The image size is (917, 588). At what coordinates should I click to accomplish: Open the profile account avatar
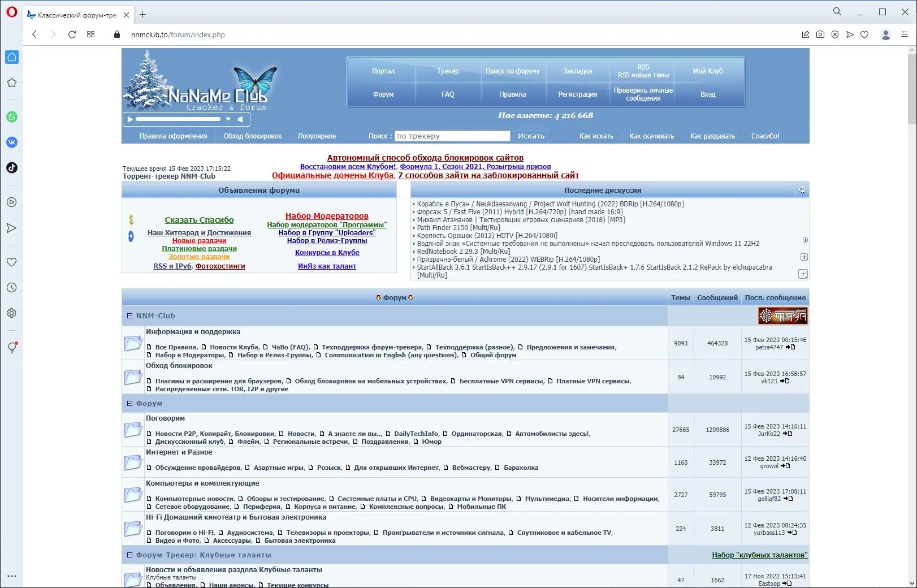[886, 34]
